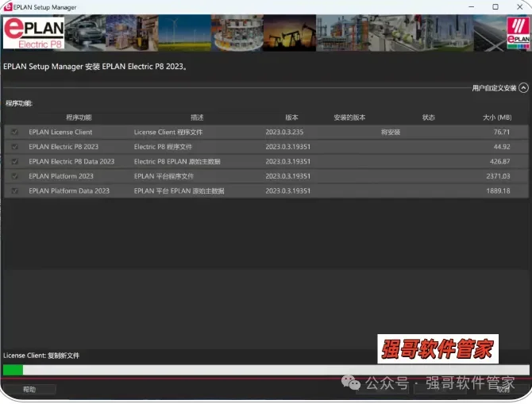The width and height of the screenshot is (532, 404).
Task: Click the wind turbine banner image
Action: coord(184,33)
